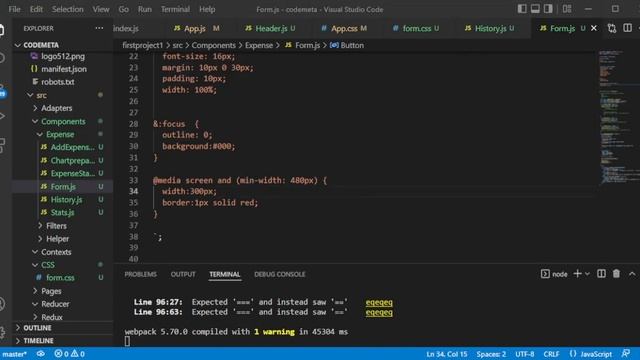Switch to the App.js tab
Screen dimensions: 640x360
pyautogui.click(x=196, y=28)
